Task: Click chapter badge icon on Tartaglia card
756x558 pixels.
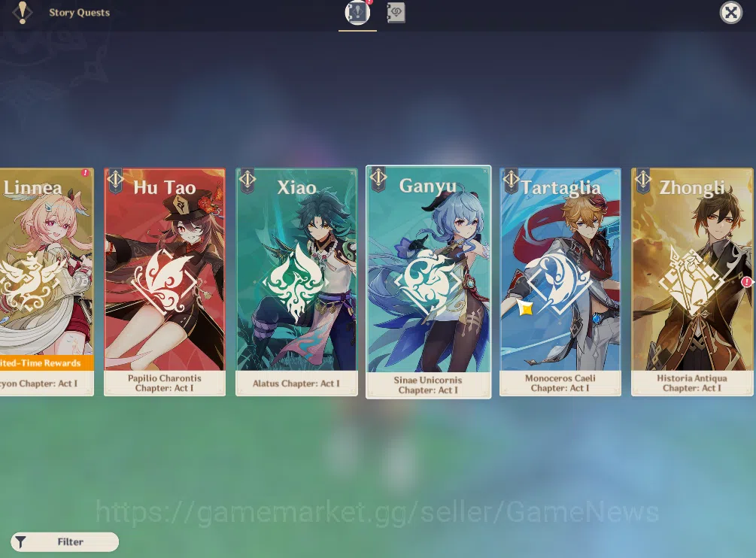Action: (511, 180)
